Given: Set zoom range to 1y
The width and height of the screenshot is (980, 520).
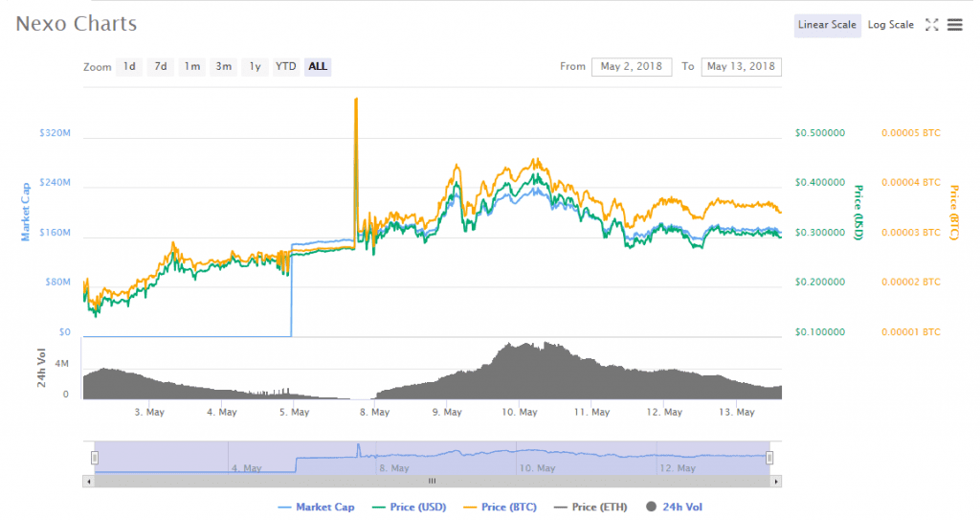Looking at the screenshot, I should 255,66.
